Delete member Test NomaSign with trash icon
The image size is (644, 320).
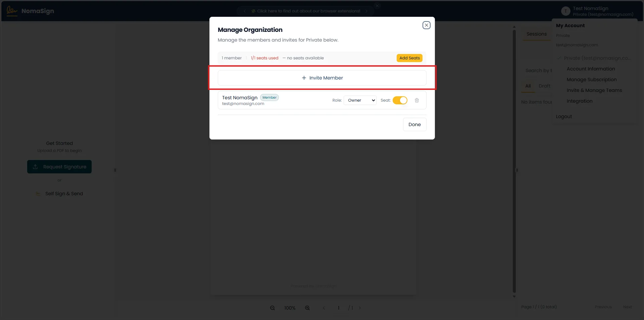[417, 100]
